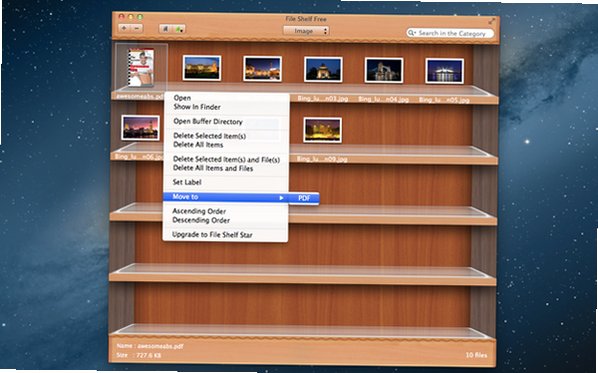598x373 pixels.
Task: Click the Name : awesomeabs.pdf status text
Action: (x=150, y=346)
